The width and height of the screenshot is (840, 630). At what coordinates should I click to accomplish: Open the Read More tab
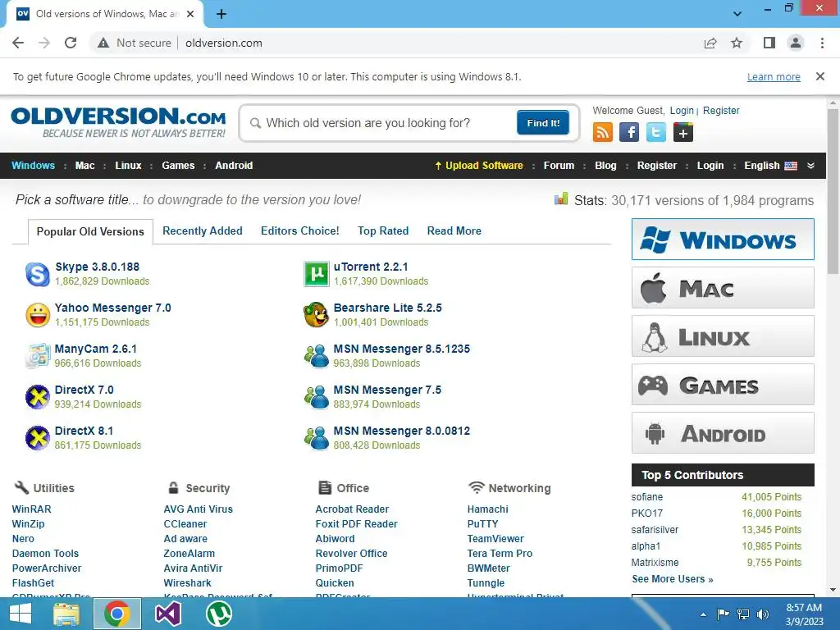(454, 231)
